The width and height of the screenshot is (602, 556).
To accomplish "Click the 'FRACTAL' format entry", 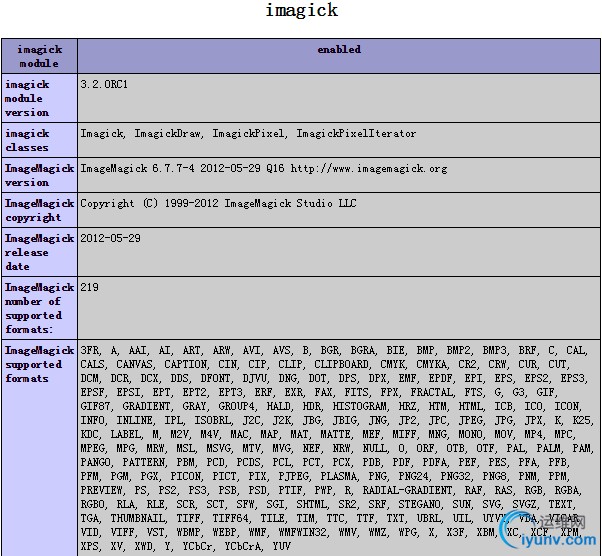I will pyautogui.click(x=432, y=392).
